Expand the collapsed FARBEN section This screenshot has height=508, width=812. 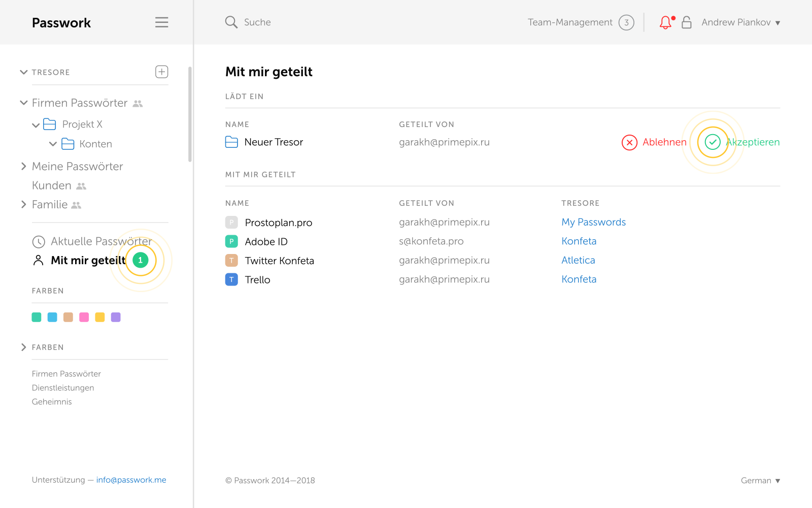tap(23, 347)
